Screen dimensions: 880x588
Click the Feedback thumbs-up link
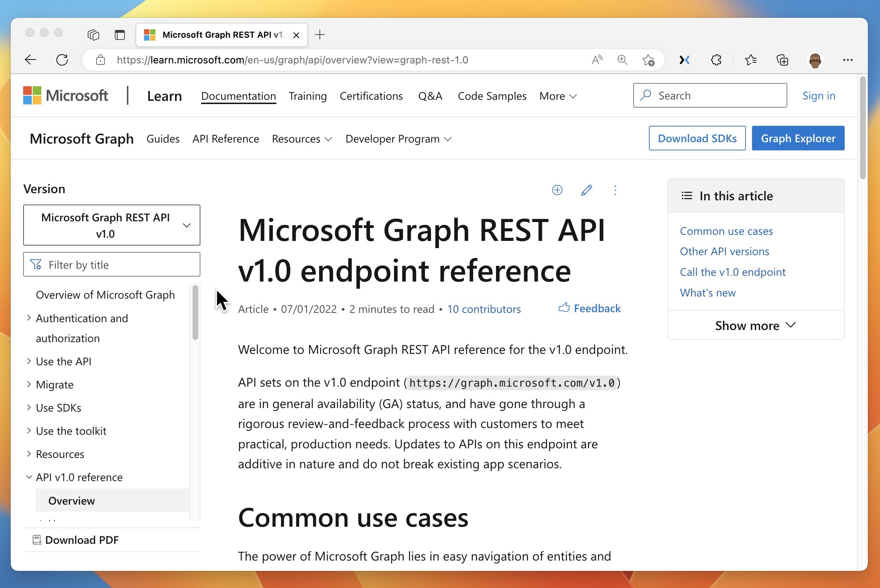pyautogui.click(x=589, y=308)
